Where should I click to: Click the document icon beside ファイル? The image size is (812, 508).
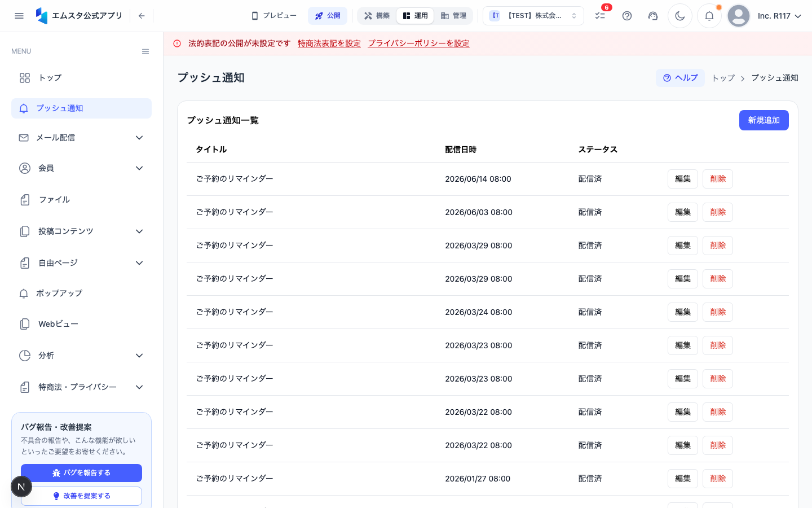[25, 200]
